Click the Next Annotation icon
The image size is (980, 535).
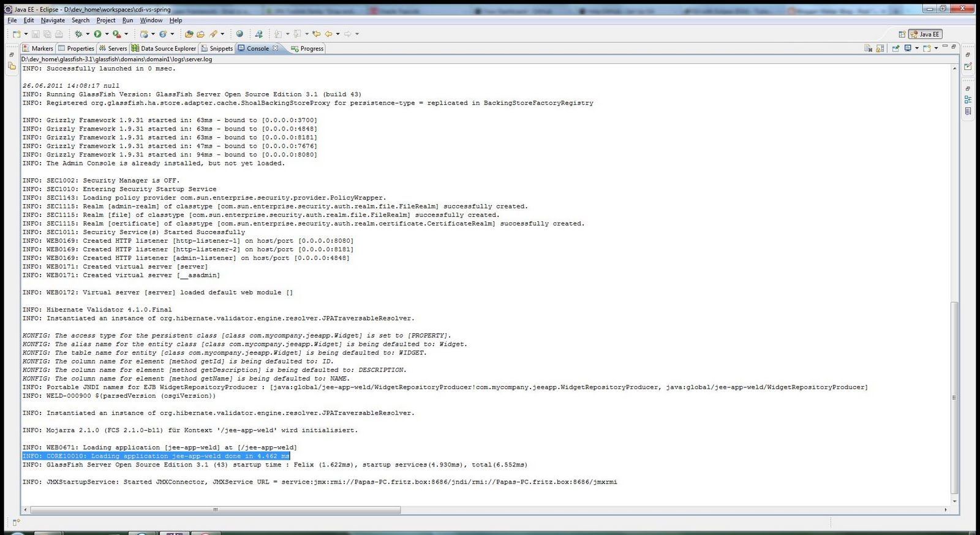pos(278,34)
